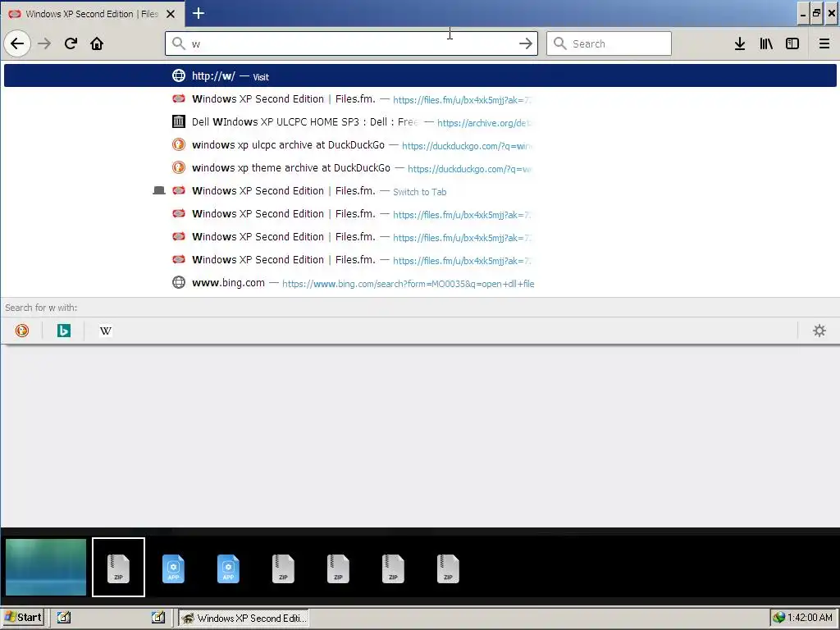Toggle the sidebar view icon
The width and height of the screenshot is (840, 630).
point(792,43)
